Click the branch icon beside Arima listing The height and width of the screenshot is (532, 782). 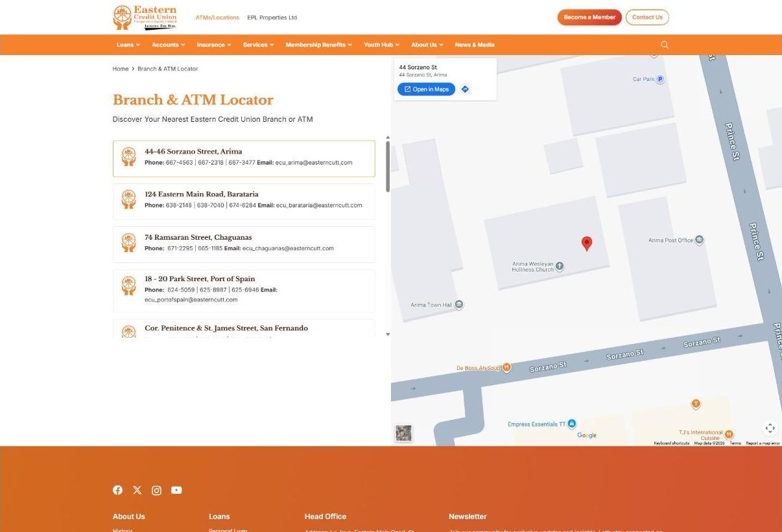[x=129, y=156]
